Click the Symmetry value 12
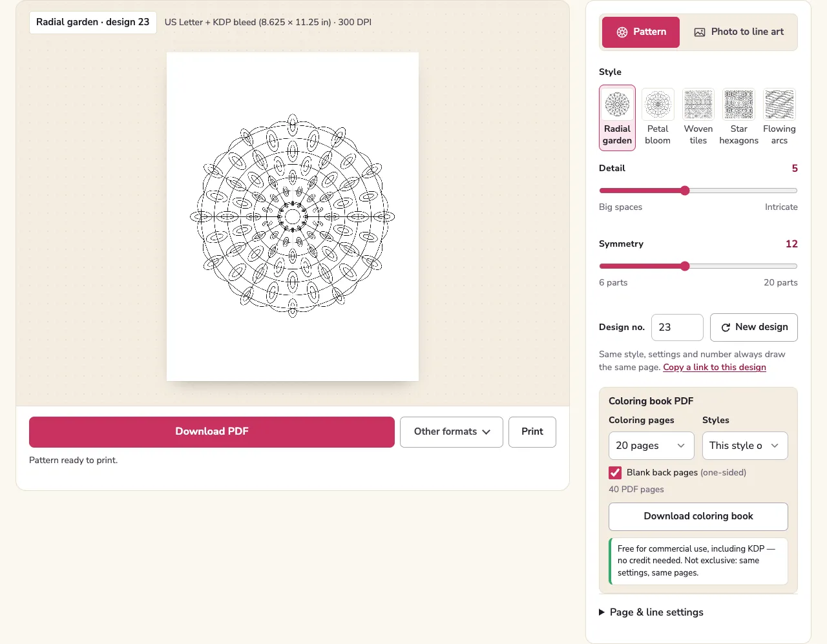Viewport: 827px width, 644px height. coord(791,244)
